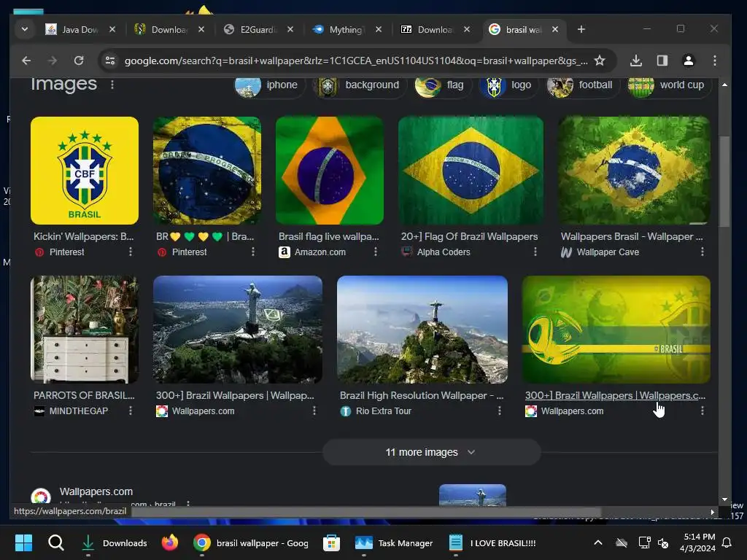Switch to Task Manager in taskbar

pyautogui.click(x=395, y=542)
